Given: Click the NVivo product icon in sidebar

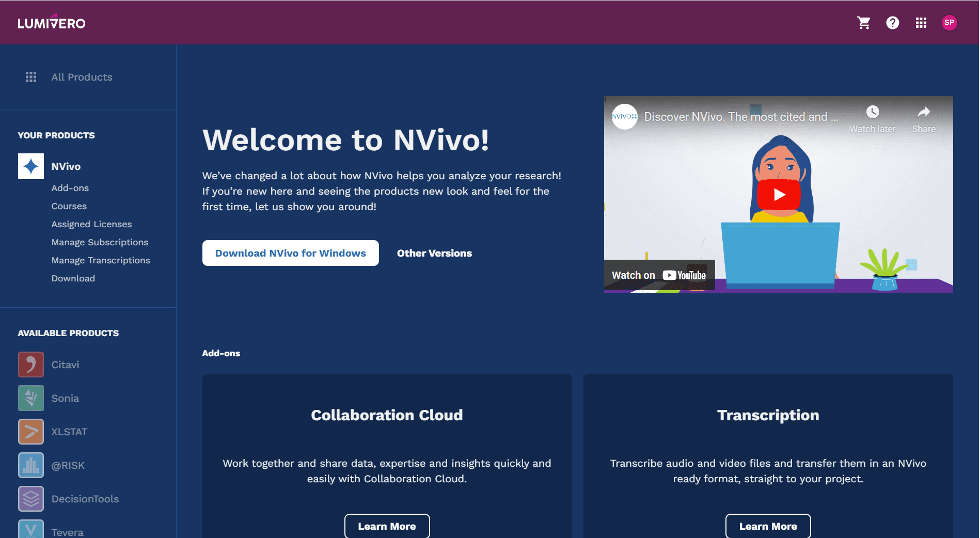Looking at the screenshot, I should click(31, 166).
